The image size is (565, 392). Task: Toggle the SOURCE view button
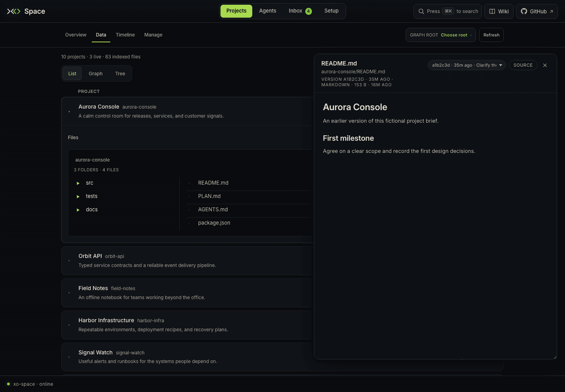pyautogui.click(x=523, y=65)
